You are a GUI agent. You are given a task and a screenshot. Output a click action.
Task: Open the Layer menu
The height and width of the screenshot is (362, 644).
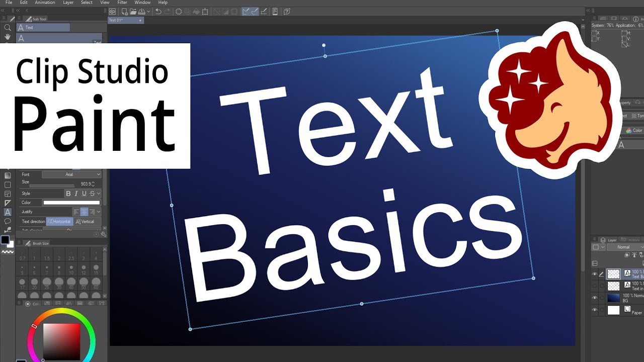68,3
